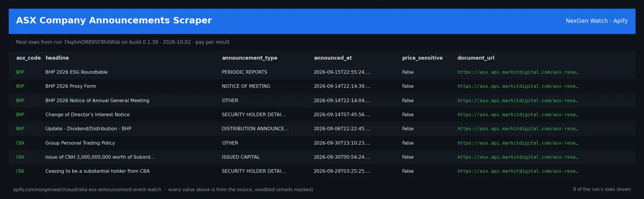The width and height of the screenshot is (644, 199).
Task: Click the asx_code column header
Action: [28, 58]
